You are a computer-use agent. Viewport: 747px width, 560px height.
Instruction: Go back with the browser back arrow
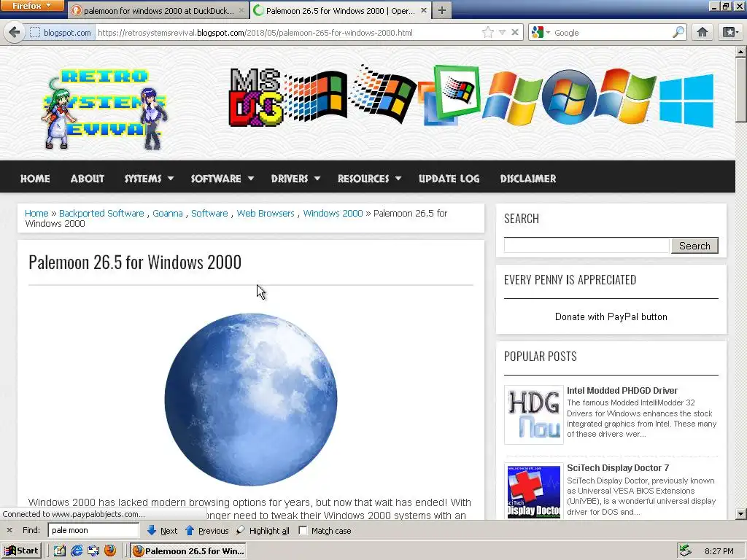pyautogui.click(x=15, y=32)
